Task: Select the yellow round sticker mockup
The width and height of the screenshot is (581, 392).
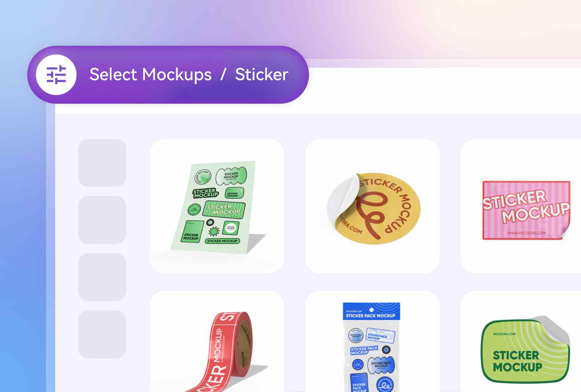Action: click(x=372, y=206)
